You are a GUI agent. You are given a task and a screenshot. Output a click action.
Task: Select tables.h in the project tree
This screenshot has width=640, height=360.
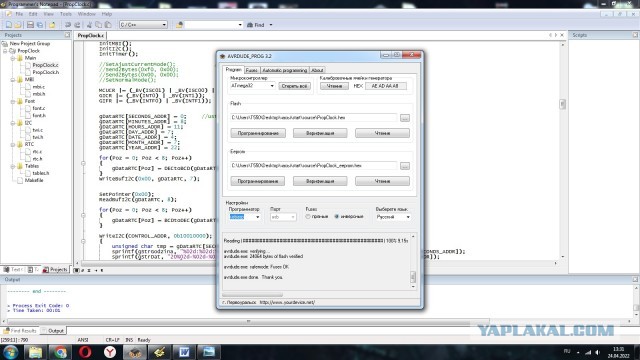point(40,173)
